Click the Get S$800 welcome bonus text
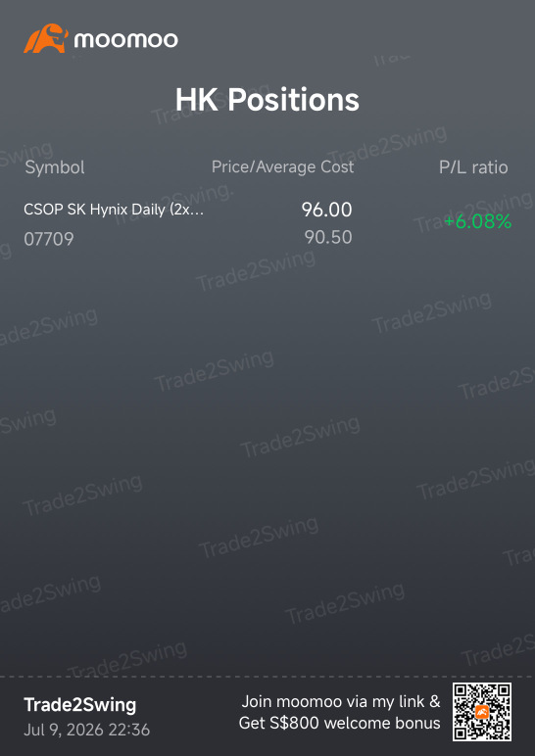The height and width of the screenshot is (756, 535). click(340, 723)
